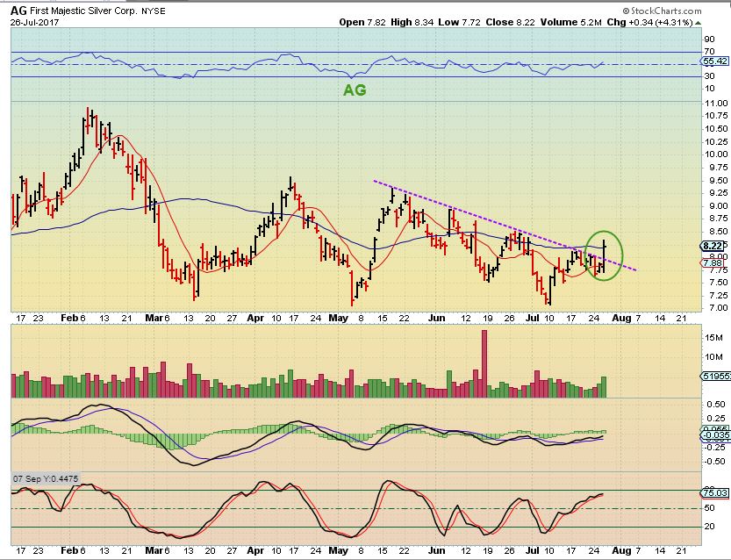The height and width of the screenshot is (560, 731).
Task: Click the First Majestic Silver Corp. company name
Action: [84, 11]
